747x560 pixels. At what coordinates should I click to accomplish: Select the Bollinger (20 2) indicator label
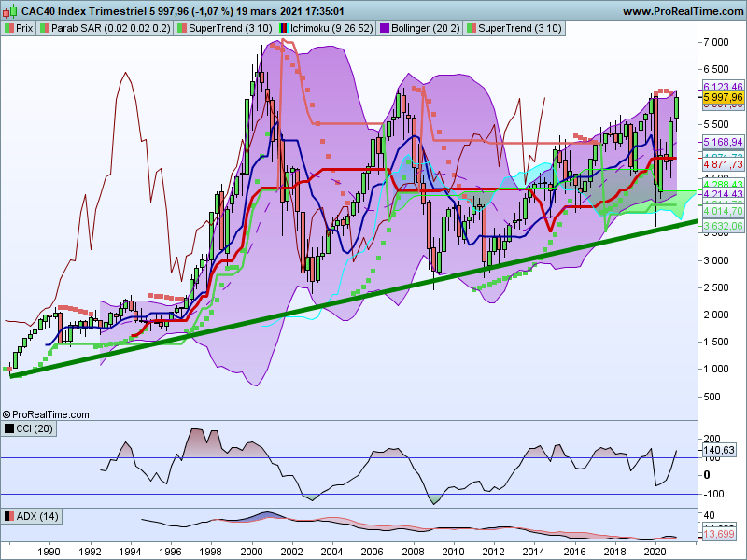419,28
